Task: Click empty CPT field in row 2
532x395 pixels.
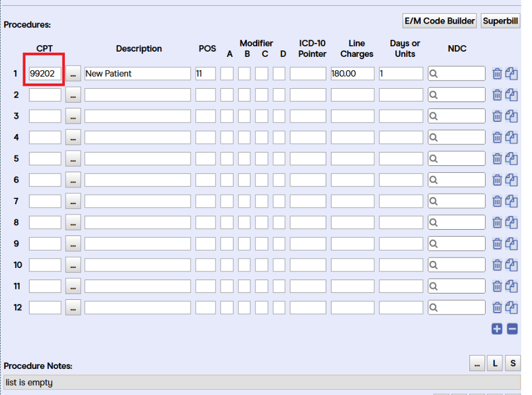Action: pyautogui.click(x=45, y=95)
